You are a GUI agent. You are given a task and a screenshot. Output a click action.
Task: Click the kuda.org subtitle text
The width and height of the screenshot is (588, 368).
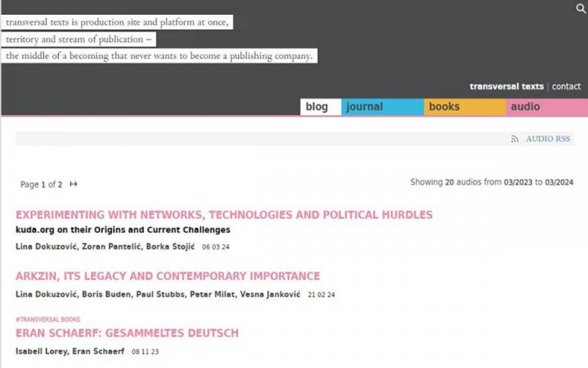pyautogui.click(x=123, y=230)
